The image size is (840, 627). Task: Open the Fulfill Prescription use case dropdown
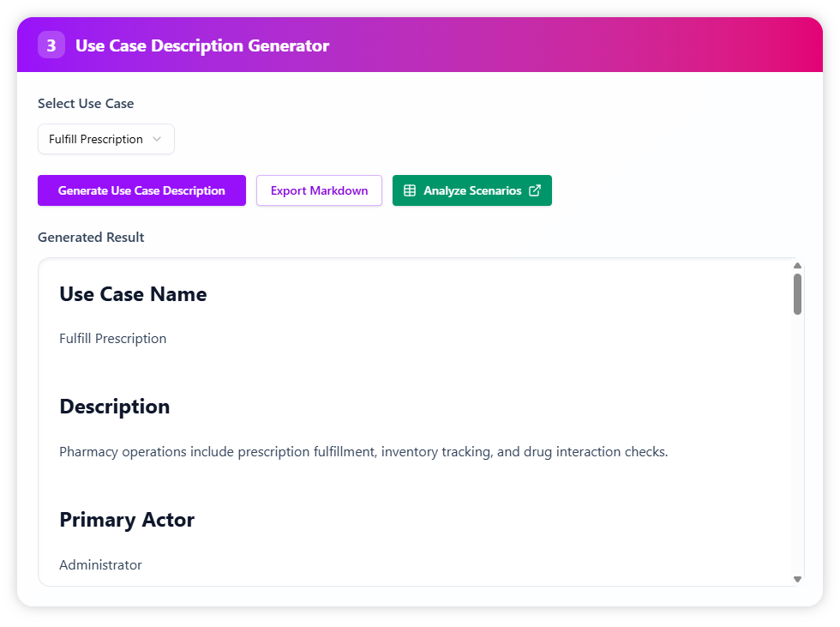(105, 139)
